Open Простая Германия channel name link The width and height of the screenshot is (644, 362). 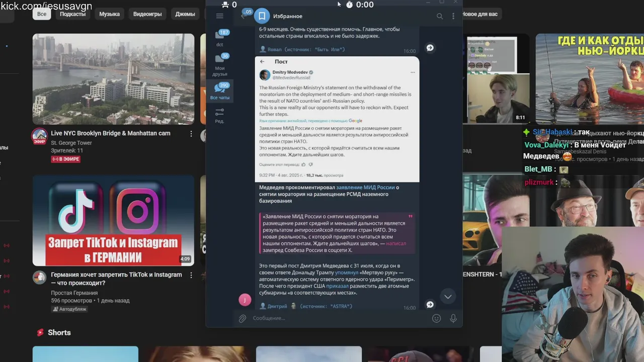[x=74, y=293]
